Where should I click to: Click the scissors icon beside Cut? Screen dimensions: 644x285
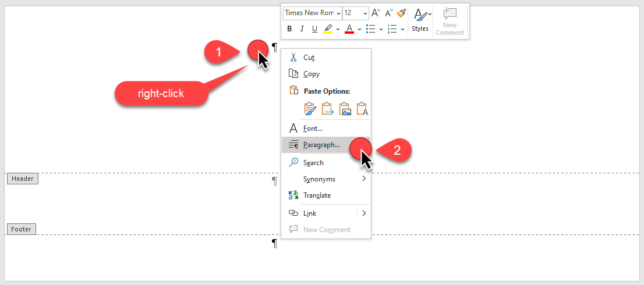(x=293, y=58)
